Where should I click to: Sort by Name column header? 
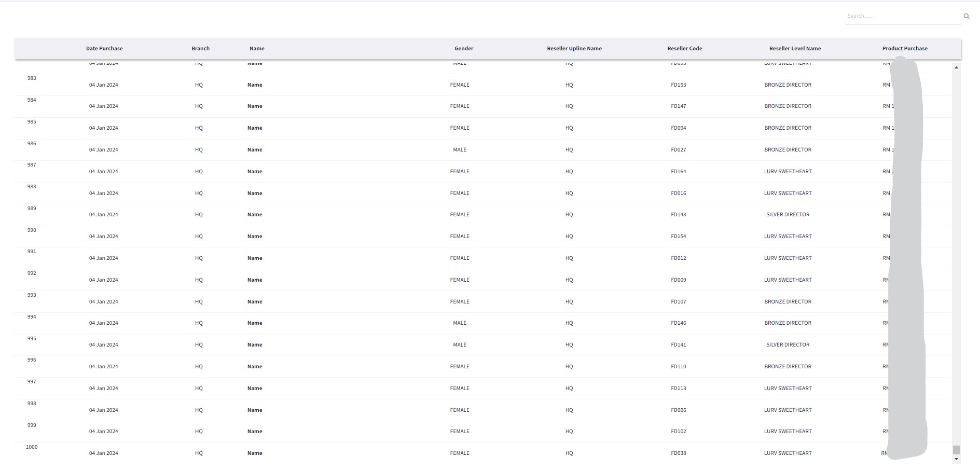click(x=257, y=48)
